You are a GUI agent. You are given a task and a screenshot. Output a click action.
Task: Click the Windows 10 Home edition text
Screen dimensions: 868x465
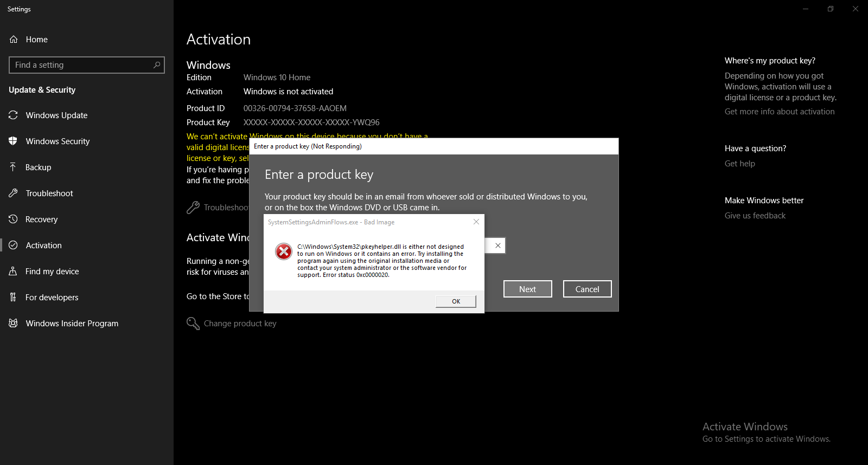coord(277,77)
